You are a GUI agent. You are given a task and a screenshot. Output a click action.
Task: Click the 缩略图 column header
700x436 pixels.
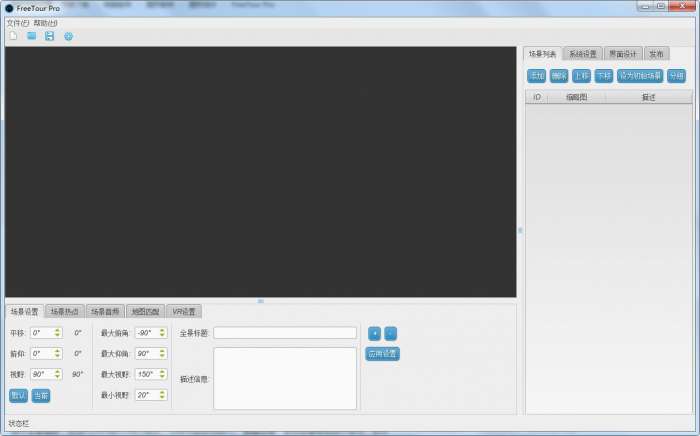(576, 97)
